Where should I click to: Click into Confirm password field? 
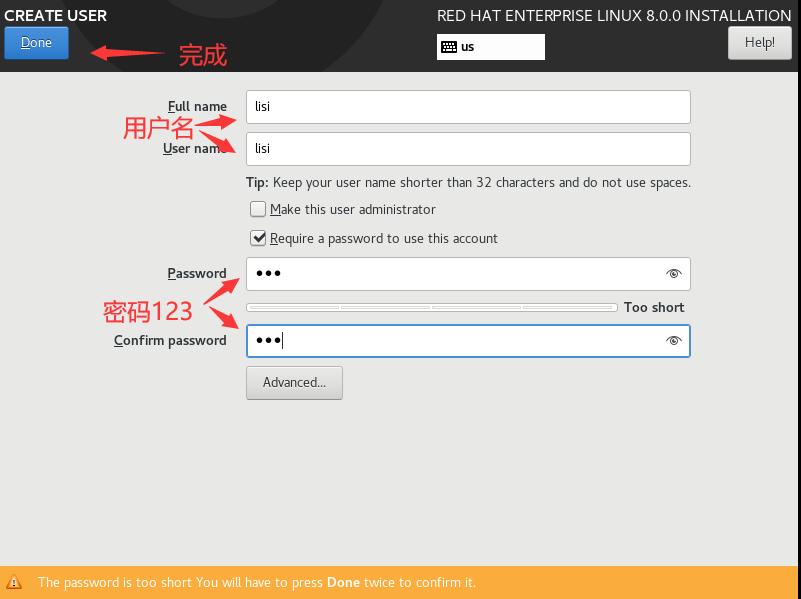[468, 341]
